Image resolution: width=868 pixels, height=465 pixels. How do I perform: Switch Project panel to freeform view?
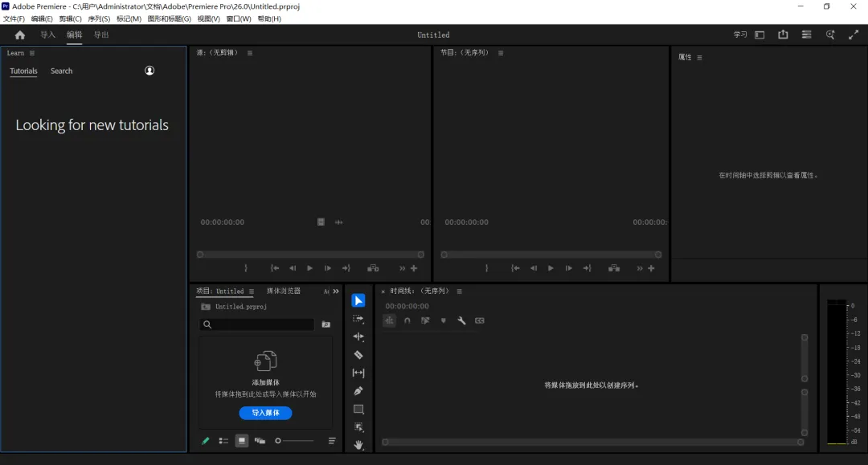(x=260, y=441)
